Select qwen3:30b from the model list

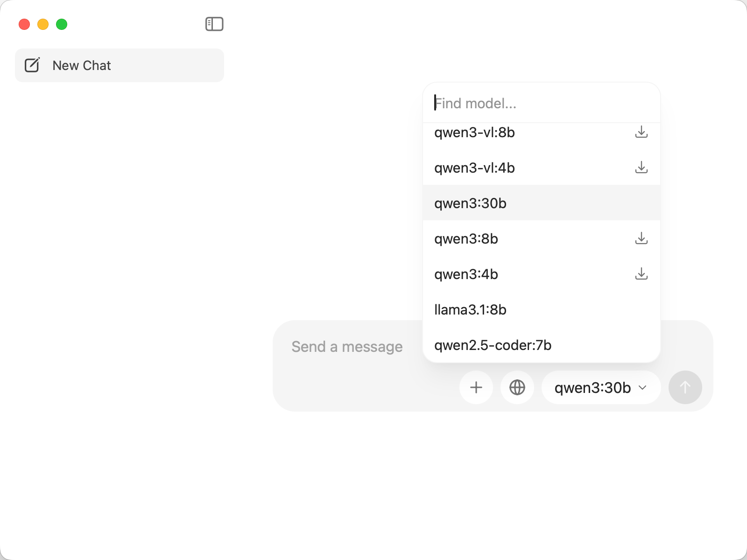[471, 203]
